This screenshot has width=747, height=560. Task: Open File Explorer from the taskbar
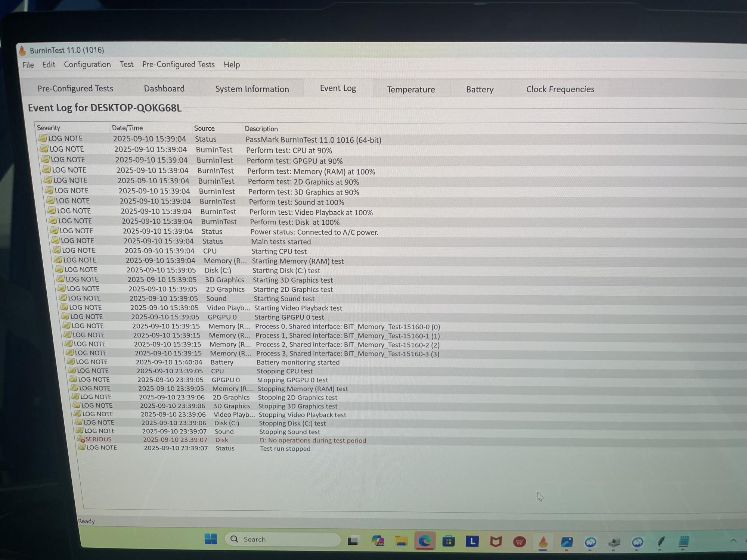401,541
